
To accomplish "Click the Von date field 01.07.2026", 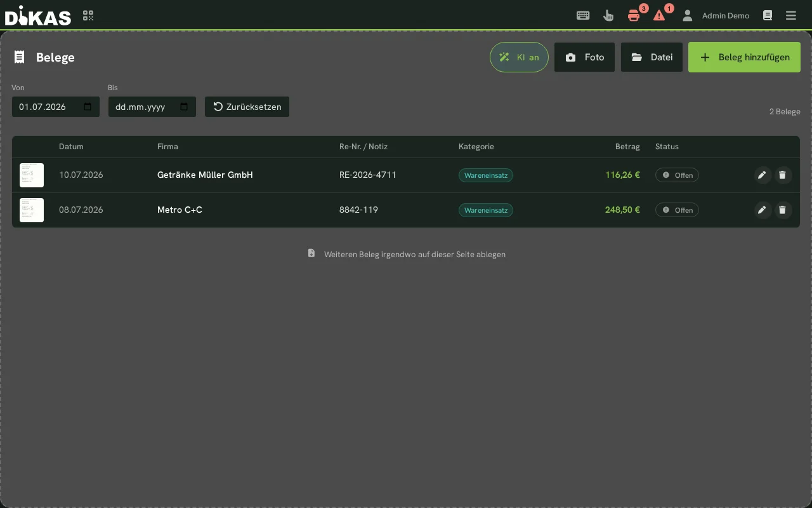I will 56,107.
